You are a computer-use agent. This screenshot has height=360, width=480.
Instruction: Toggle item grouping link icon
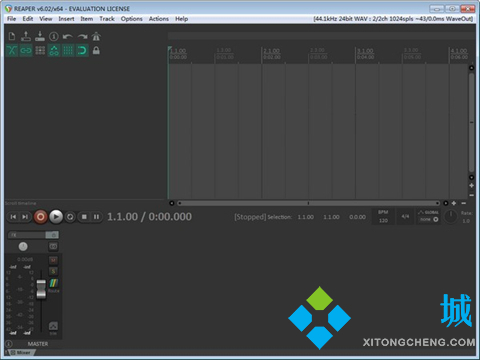(26, 50)
